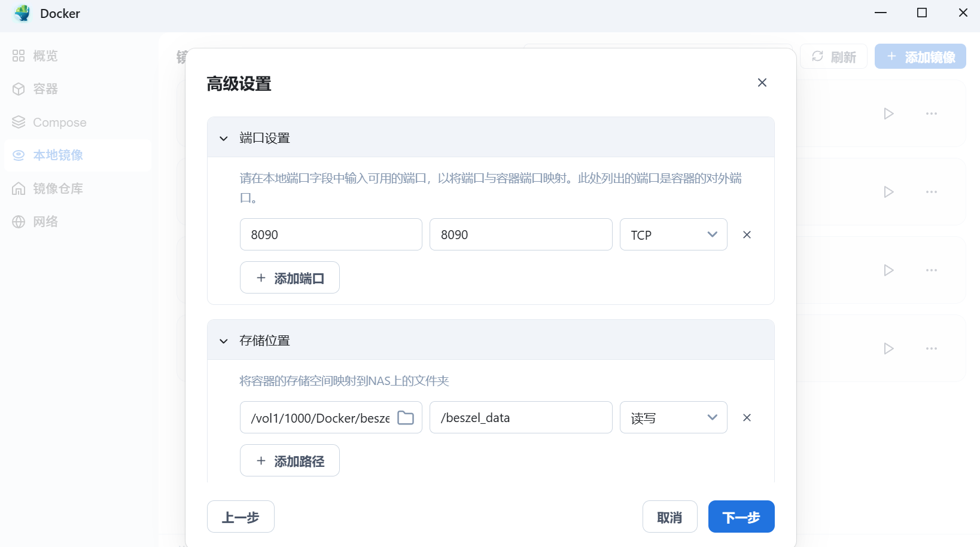
Task: Close the 高级设置 dialog with X icon
Action: [x=762, y=82]
